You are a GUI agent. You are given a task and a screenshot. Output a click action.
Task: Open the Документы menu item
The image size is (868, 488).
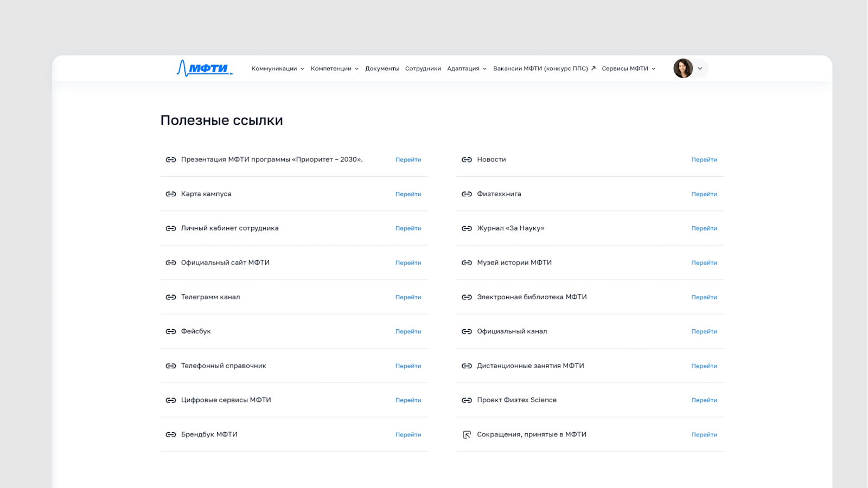coord(382,68)
